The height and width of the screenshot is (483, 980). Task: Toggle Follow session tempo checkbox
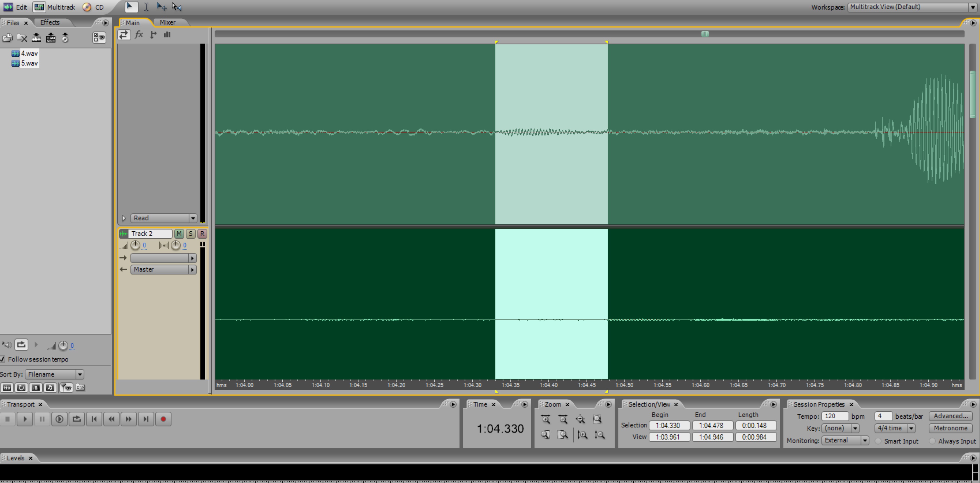pyautogui.click(x=3, y=359)
